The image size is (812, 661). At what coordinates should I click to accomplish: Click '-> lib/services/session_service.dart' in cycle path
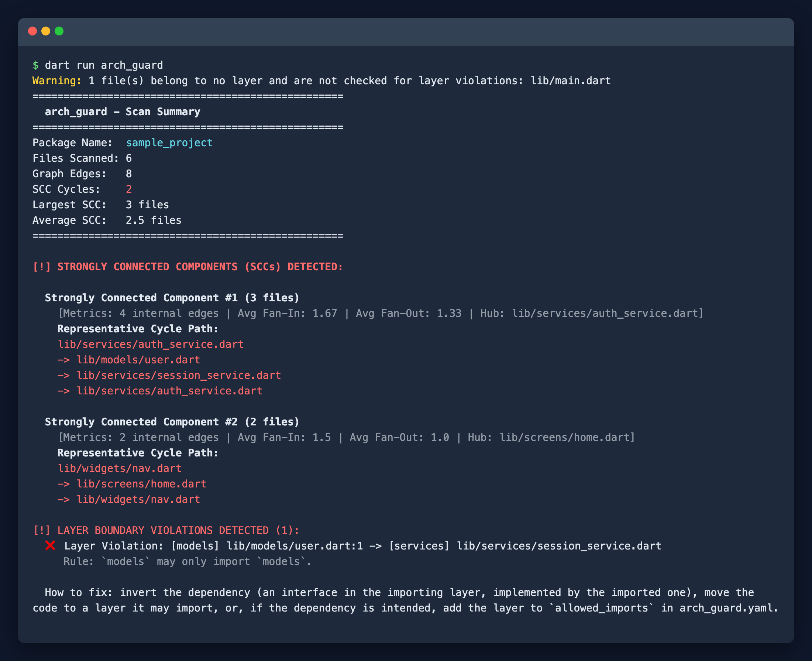click(x=169, y=376)
